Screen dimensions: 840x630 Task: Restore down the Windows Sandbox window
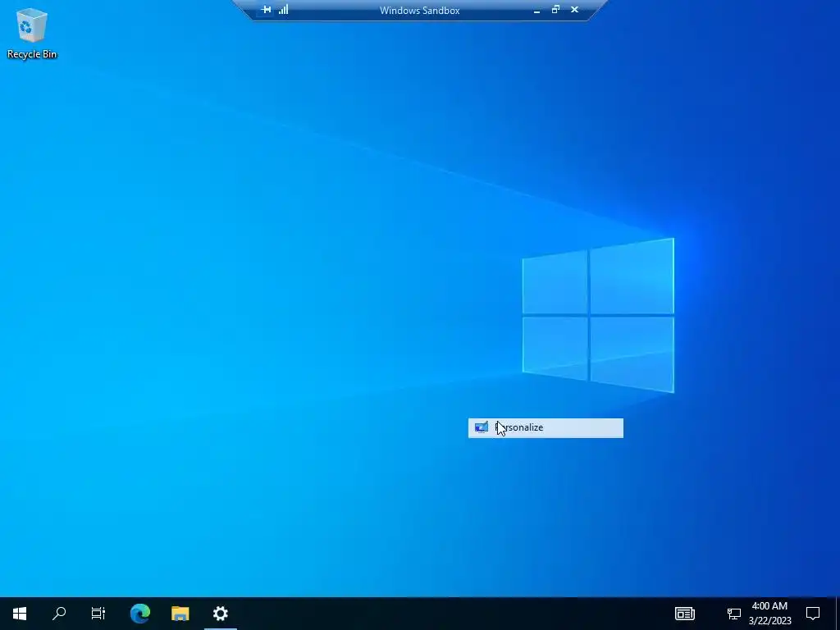[x=555, y=10]
